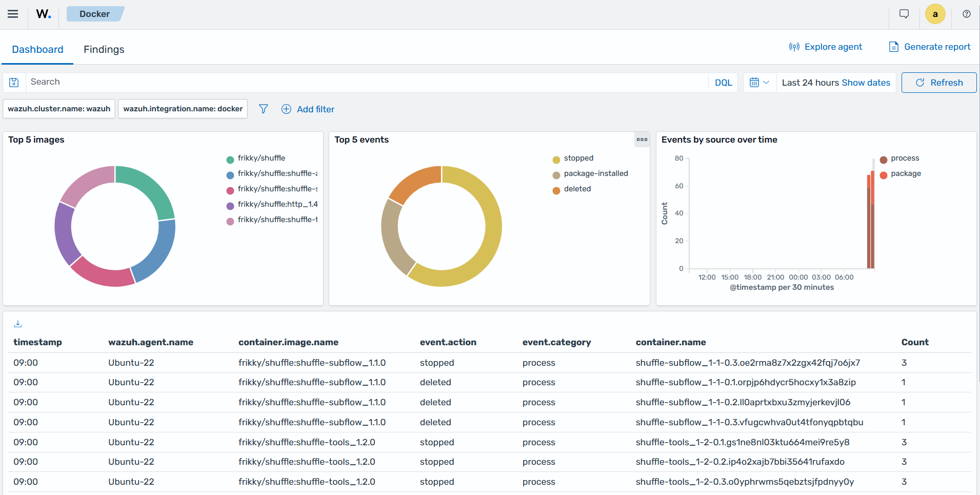Click the frikky/shuffle legend color dot
The width and height of the screenshot is (980, 495).
point(230,160)
